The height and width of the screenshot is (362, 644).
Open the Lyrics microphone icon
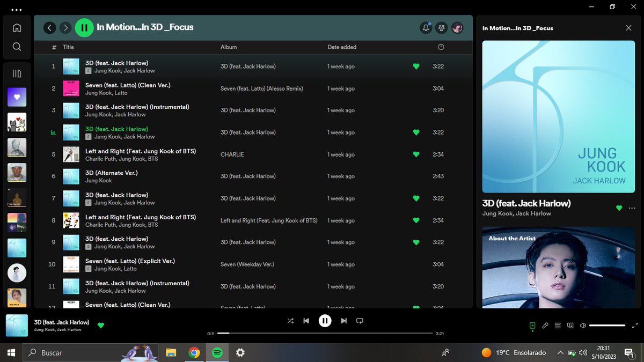tap(545, 325)
